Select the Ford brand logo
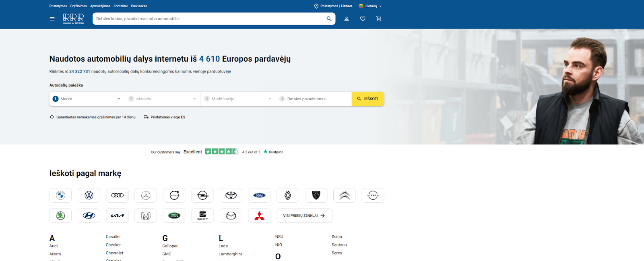This screenshot has height=261, width=644. (x=259, y=195)
